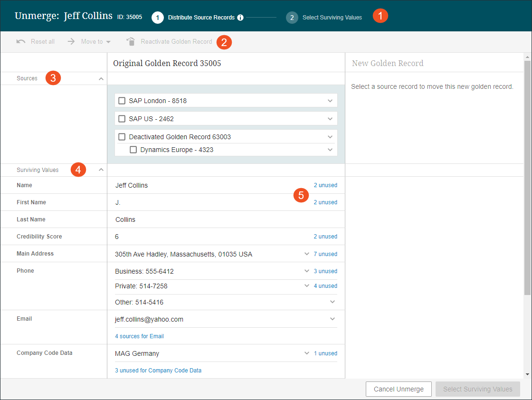Click the Reactivate Golden Record icon
Viewport: 532px width, 400px height.
click(x=131, y=42)
